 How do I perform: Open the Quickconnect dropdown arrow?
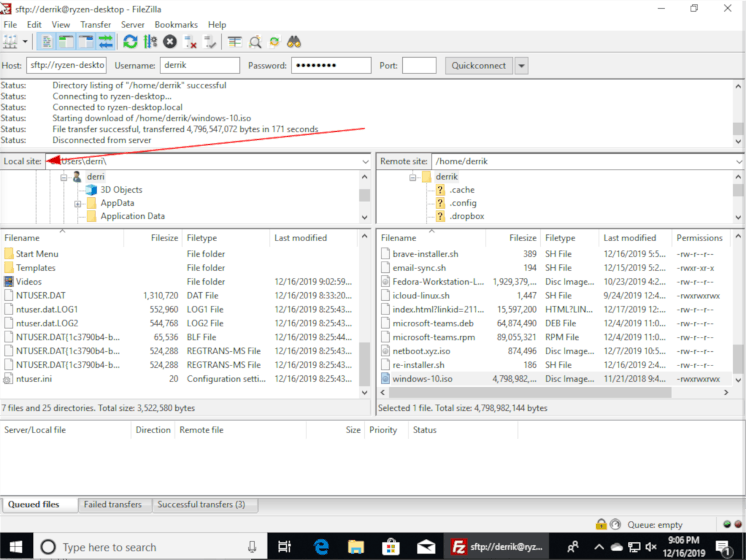[x=521, y=65]
